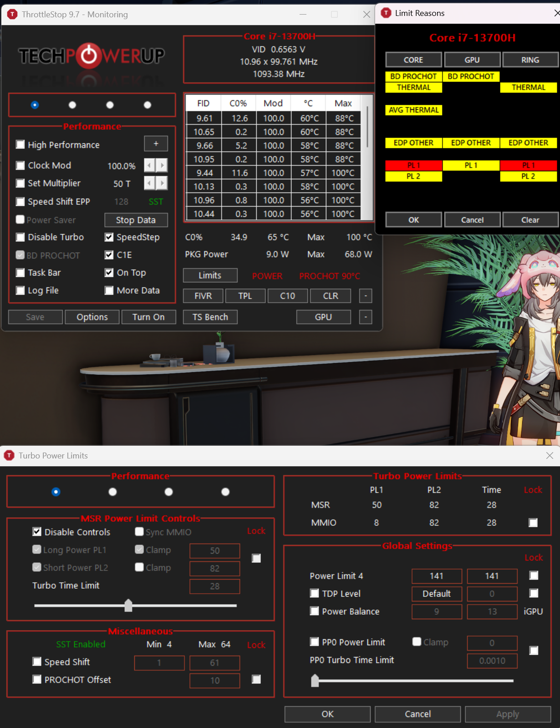560x728 pixels.
Task: Select the first profile radio in ThrottleStop
Action: click(x=35, y=105)
